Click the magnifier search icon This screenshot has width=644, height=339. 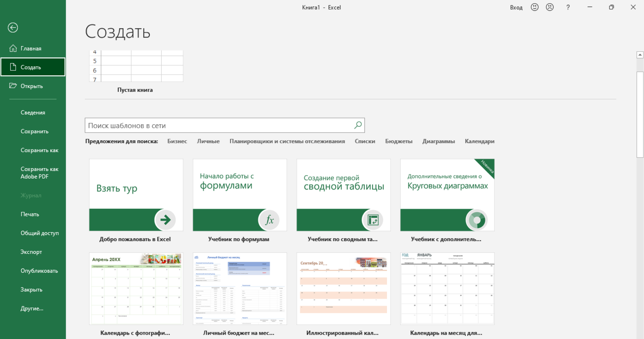[x=358, y=125]
